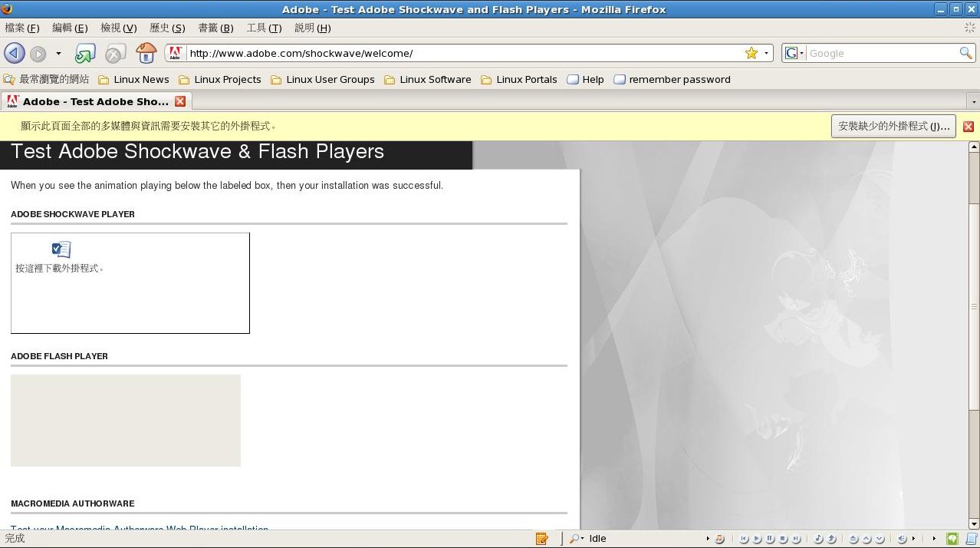
Task: Click the Reload page icon
Action: point(84,54)
